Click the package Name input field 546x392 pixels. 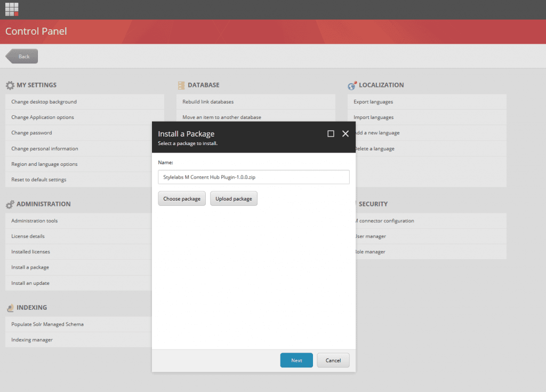[x=254, y=177]
